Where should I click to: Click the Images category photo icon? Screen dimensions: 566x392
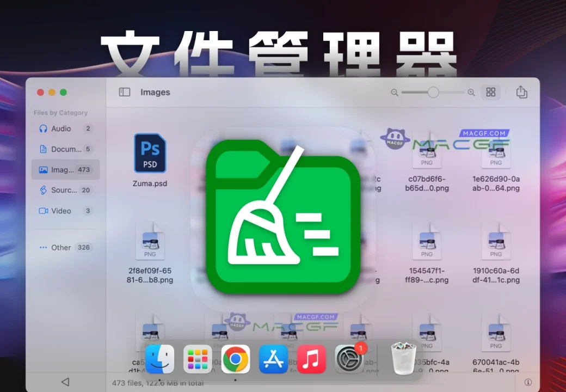pyautogui.click(x=42, y=169)
